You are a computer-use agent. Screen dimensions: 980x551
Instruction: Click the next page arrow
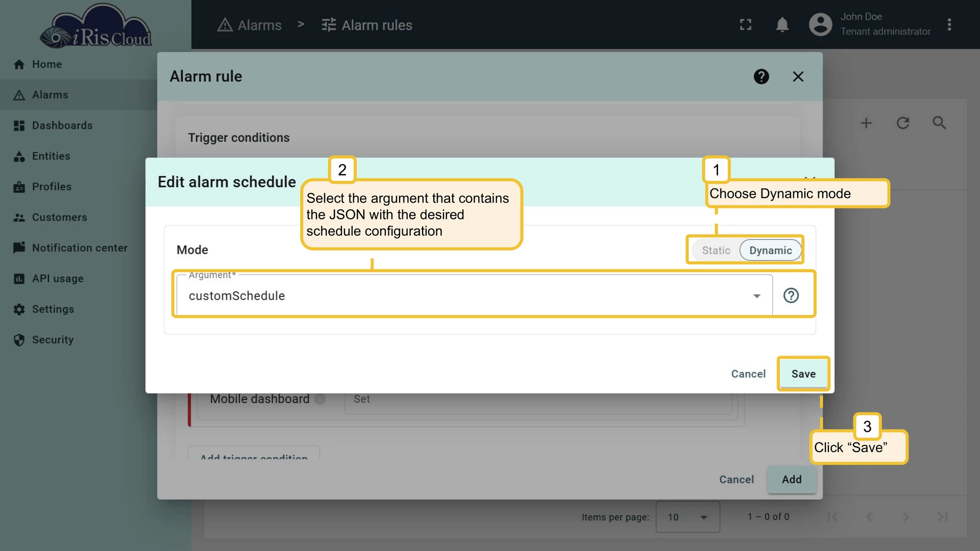(x=905, y=517)
